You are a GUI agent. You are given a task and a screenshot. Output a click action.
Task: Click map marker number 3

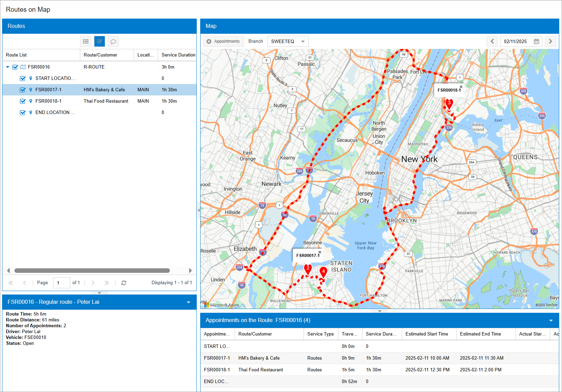(x=449, y=104)
